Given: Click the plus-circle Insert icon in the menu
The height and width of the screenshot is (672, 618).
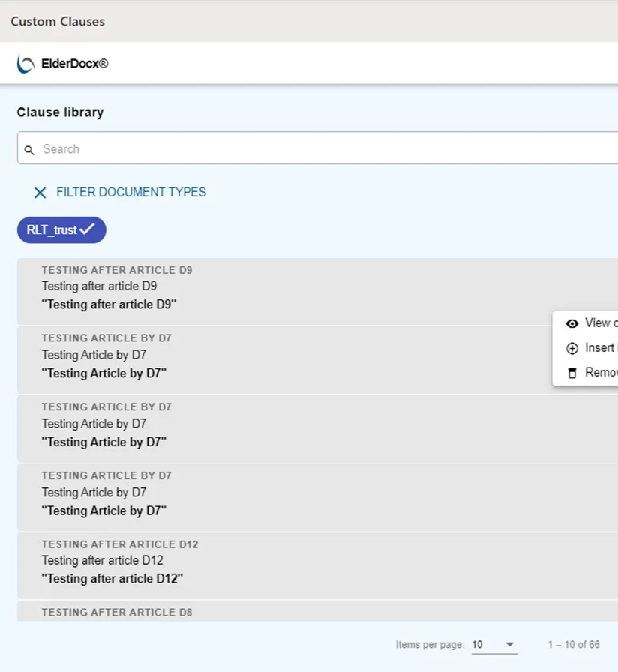Looking at the screenshot, I should (x=572, y=348).
